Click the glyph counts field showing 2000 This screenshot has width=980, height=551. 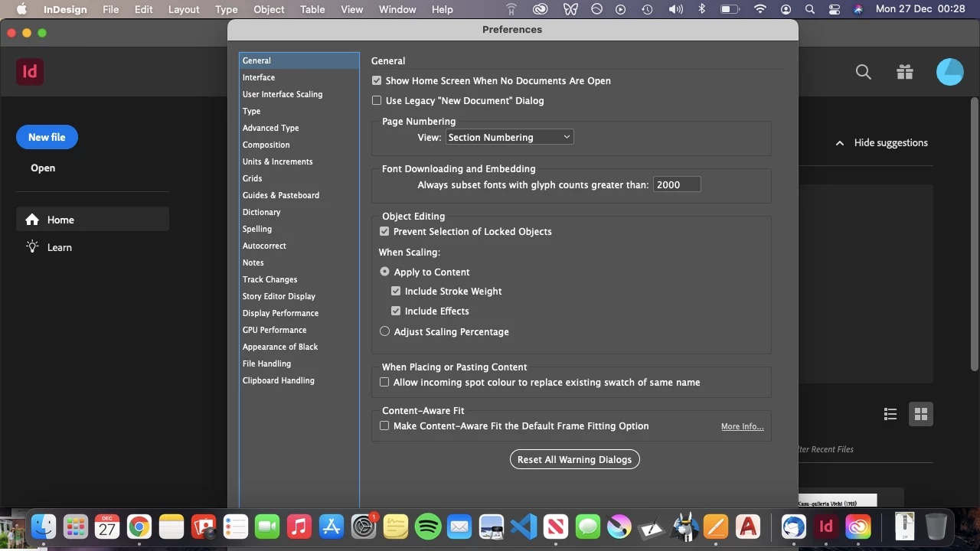point(677,184)
